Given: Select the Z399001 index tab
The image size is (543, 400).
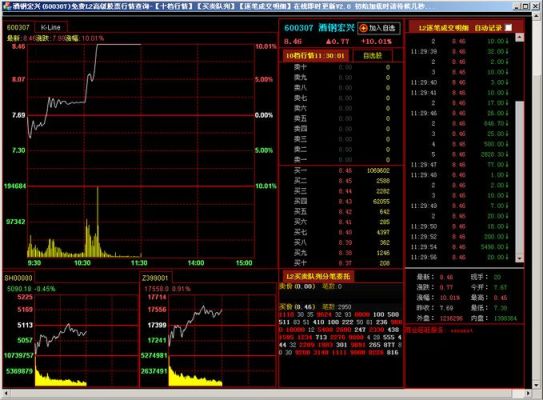Looking at the screenshot, I should pos(155,278).
